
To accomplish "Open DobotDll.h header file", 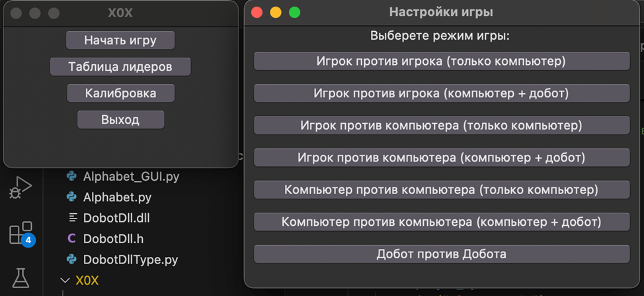I will point(113,239).
